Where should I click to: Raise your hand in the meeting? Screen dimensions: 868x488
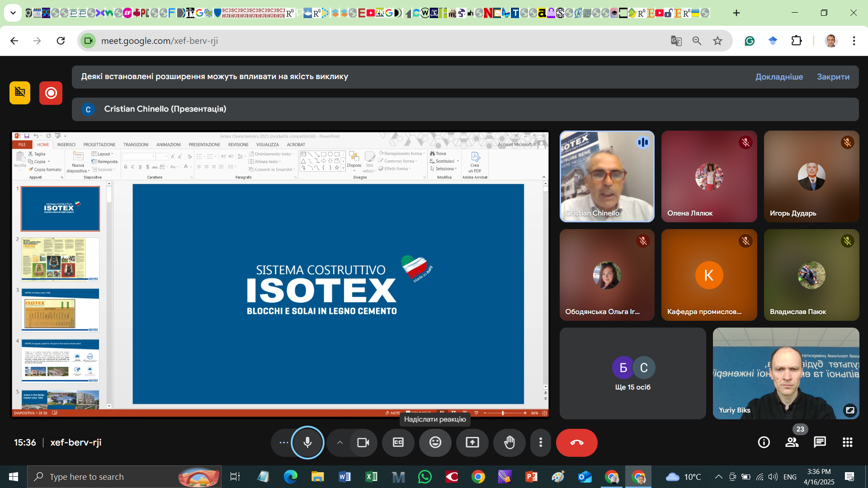(x=509, y=443)
